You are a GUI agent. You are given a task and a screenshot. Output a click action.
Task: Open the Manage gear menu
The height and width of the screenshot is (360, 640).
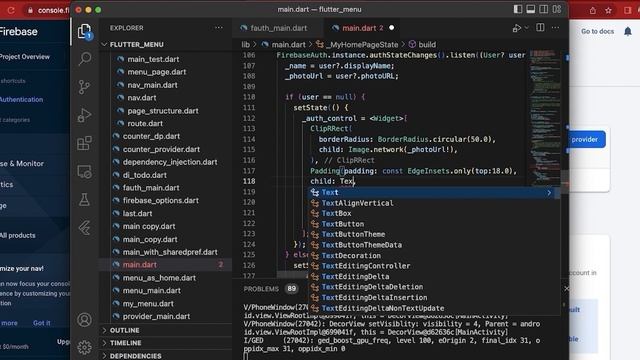(x=84, y=347)
